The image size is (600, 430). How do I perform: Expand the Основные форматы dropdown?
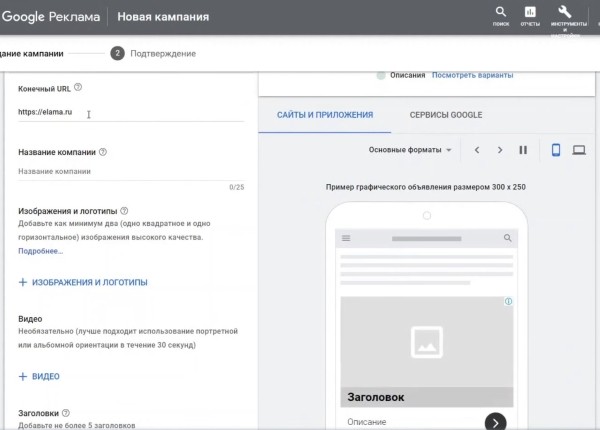pos(410,150)
